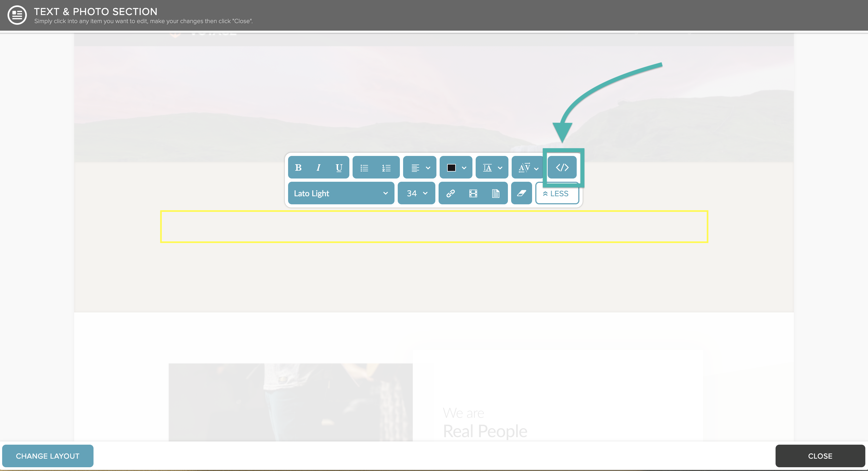
Task: Insert a numbered list
Action: click(x=386, y=167)
